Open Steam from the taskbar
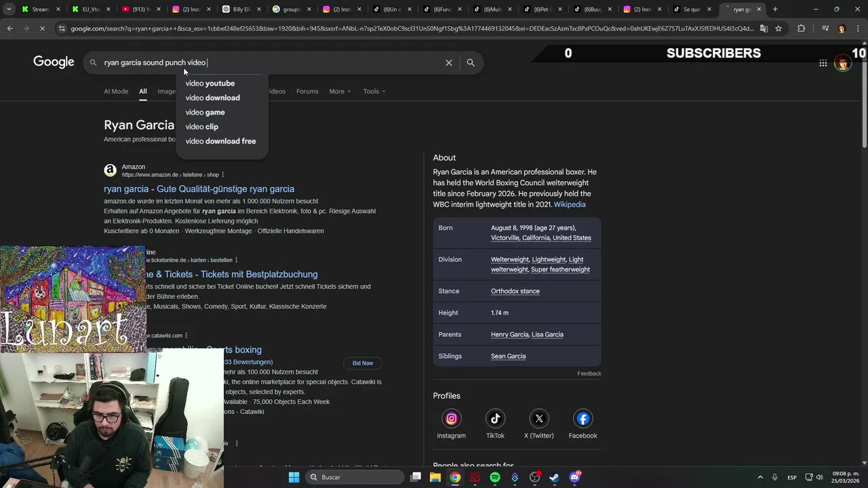The image size is (868, 488). coord(554,477)
